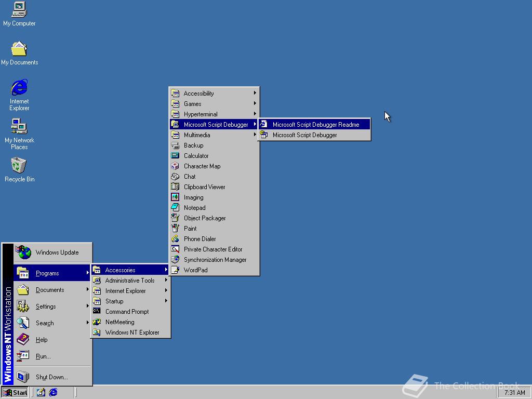Choose Shut Down... in Start menu
This screenshot has width=532, height=399.
pyautogui.click(x=53, y=377)
